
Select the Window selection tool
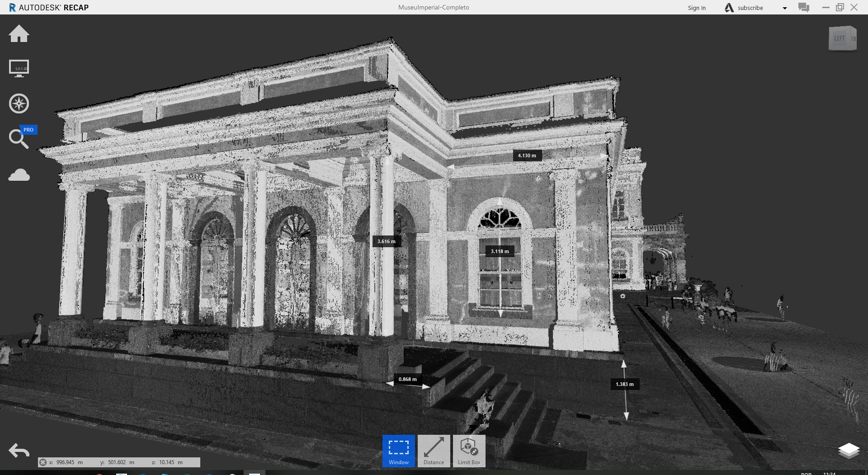coord(398,451)
